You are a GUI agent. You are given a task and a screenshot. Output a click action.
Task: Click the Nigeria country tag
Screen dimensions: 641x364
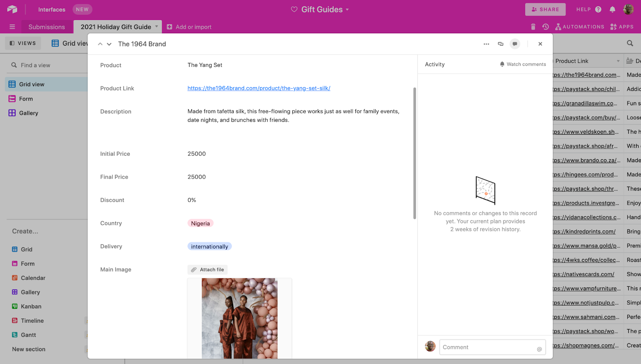pos(200,223)
